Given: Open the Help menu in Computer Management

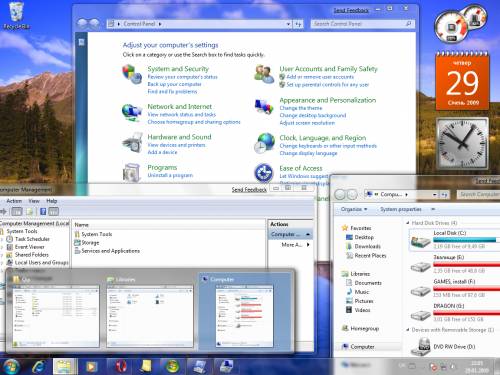Looking at the screenshot, I should pyautogui.click(x=52, y=201).
